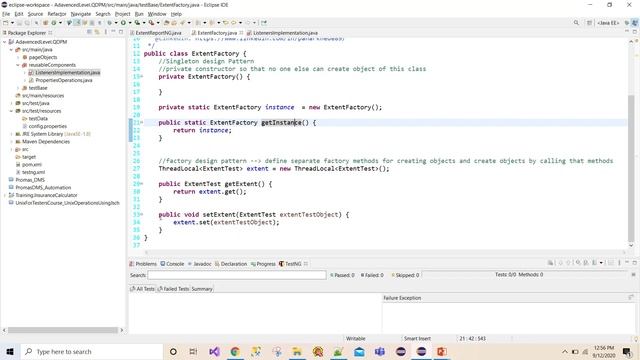Image resolution: width=640 pixels, height=360 pixels.
Task: Expand the JRE System Library node
Action: tap(11, 134)
